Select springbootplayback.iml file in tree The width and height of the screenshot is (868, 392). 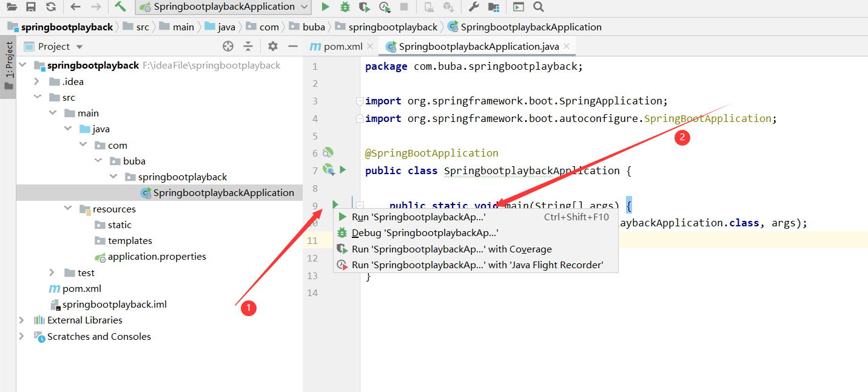point(109,304)
